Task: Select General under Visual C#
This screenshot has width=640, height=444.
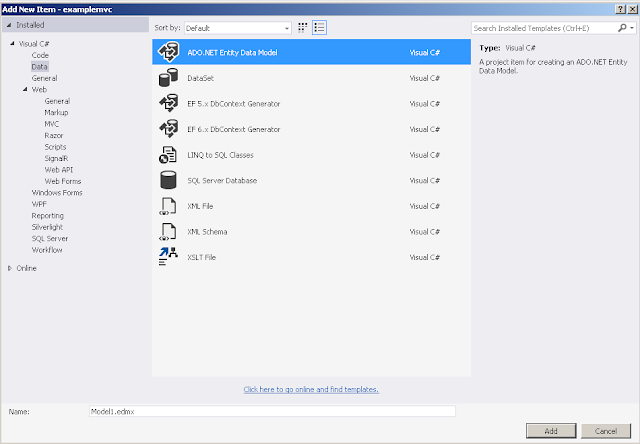Action: [44, 78]
